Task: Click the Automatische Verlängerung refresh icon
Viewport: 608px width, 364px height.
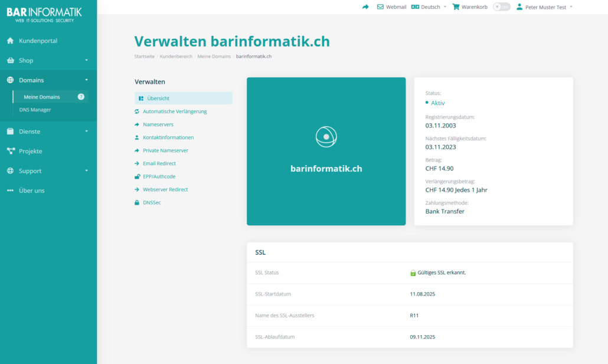Action: [x=137, y=112]
